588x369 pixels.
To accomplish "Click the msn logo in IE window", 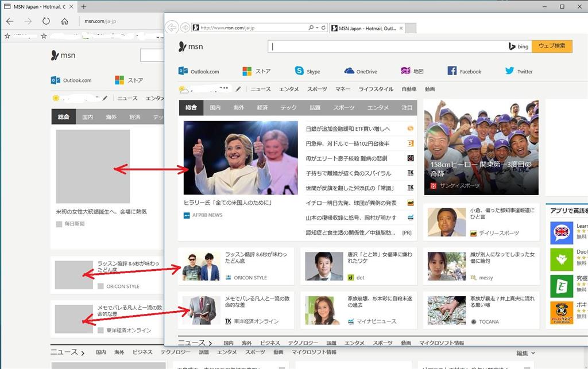I will tap(191, 46).
